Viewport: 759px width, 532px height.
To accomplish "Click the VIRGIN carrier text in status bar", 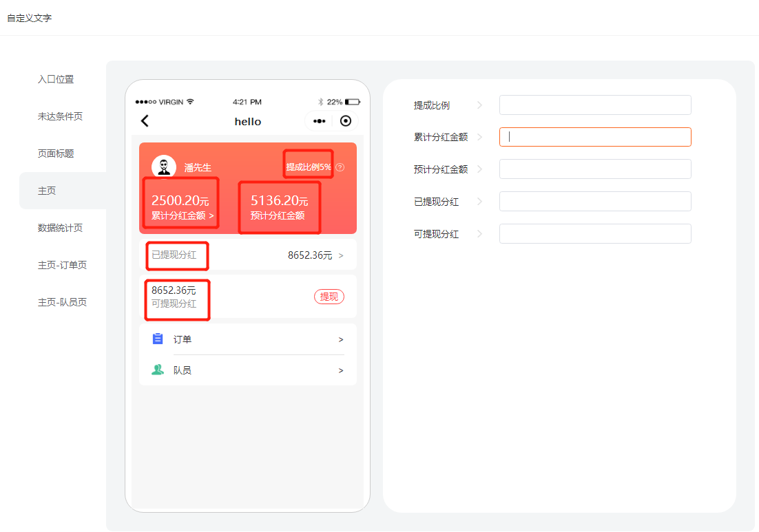I will pyautogui.click(x=171, y=102).
